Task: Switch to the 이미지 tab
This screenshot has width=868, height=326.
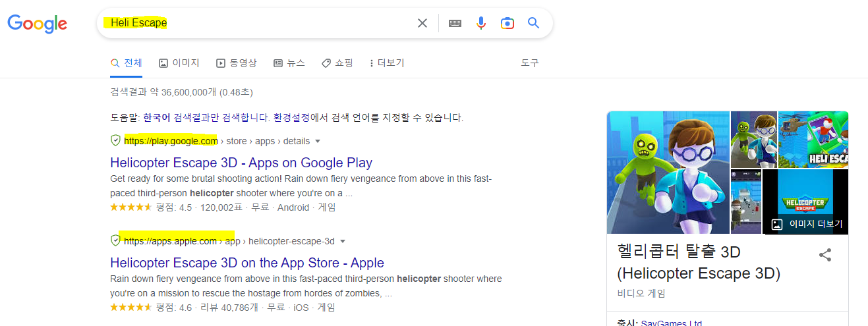Action: [179, 63]
